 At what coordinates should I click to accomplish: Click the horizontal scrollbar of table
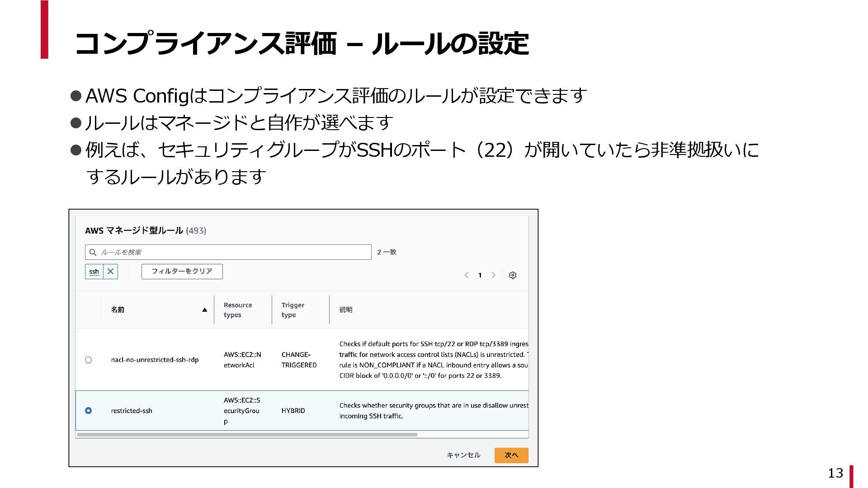(x=247, y=435)
